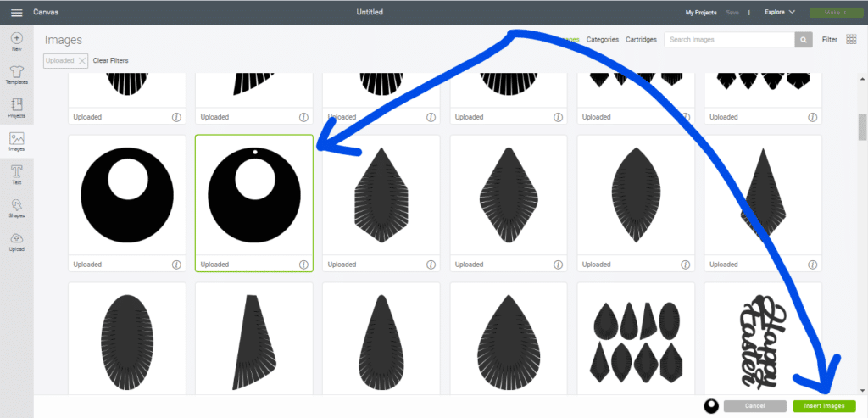Switch to Cartridges tab
Image resolution: width=868 pixels, height=418 pixels.
point(641,40)
